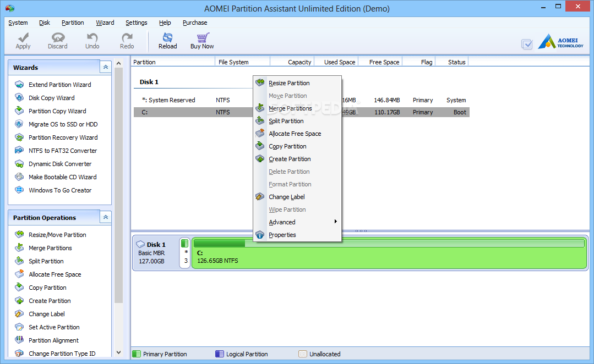Choose Resize Partition in context menu
This screenshot has height=364, width=594.
297,83
